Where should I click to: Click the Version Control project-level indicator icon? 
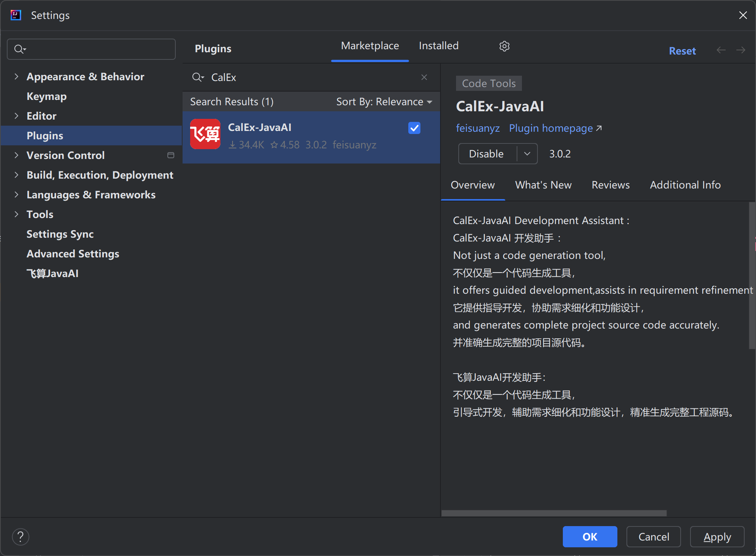[x=171, y=155]
